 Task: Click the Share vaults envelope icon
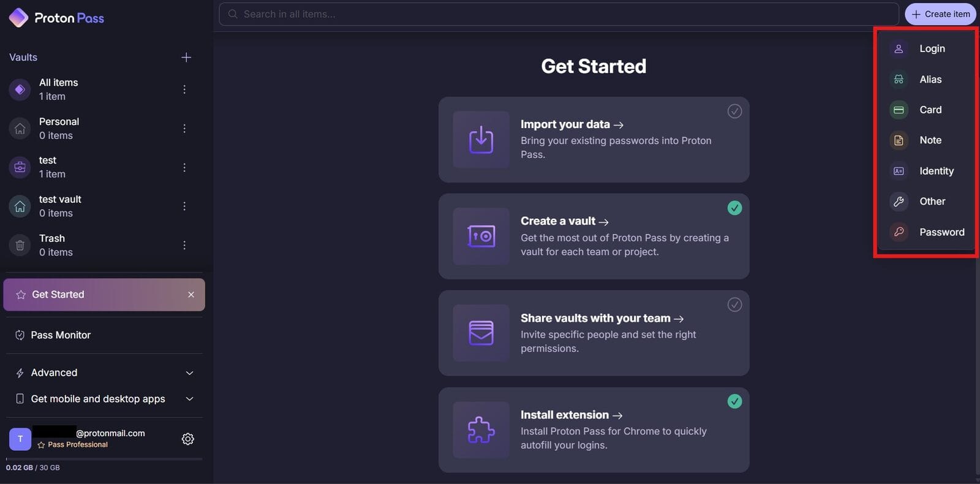(x=481, y=333)
